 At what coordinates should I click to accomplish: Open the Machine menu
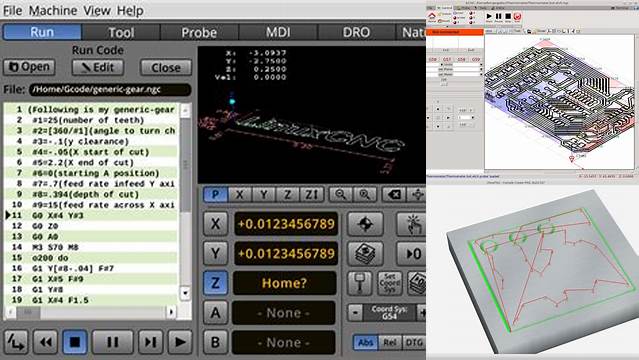click(53, 10)
